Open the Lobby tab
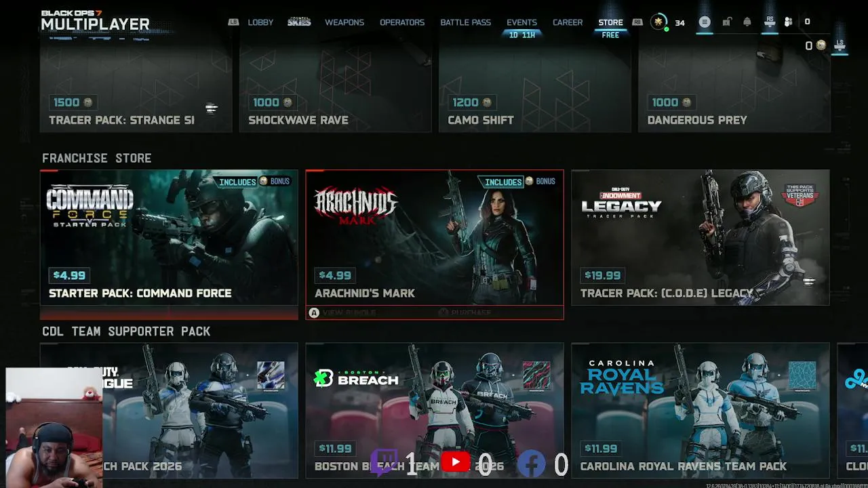This screenshot has width=868, height=488. pos(260,22)
